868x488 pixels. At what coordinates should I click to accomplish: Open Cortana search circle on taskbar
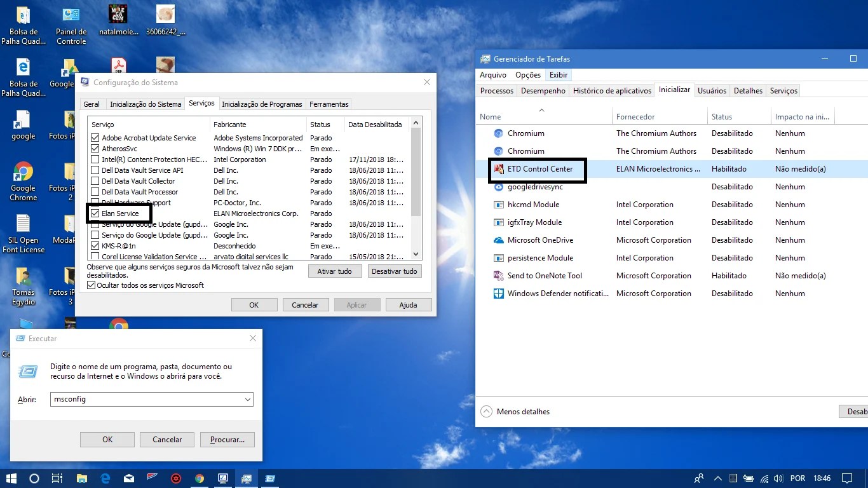point(34,478)
